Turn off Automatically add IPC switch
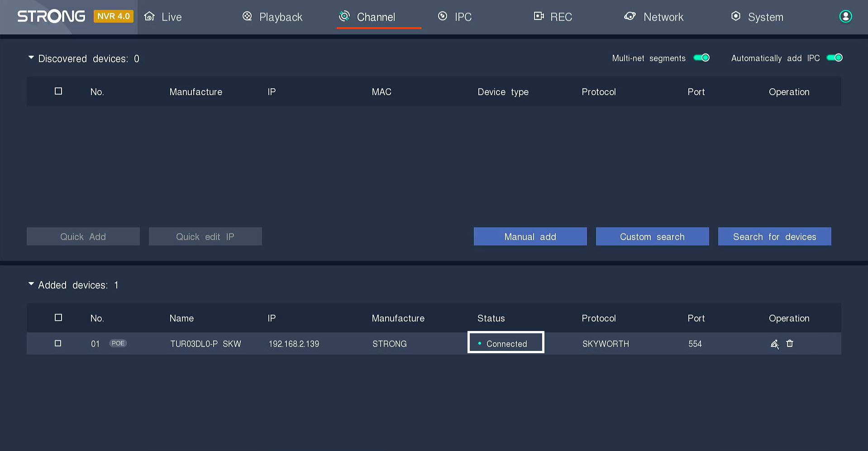 (835, 58)
